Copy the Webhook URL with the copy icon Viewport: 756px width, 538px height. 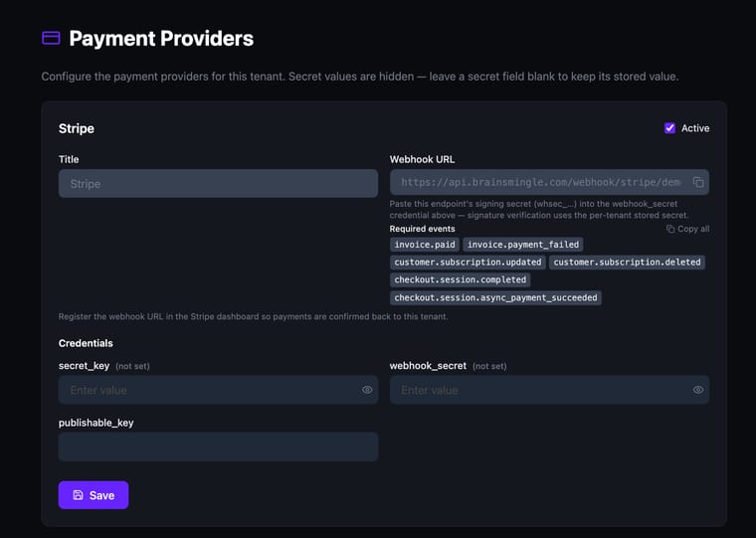pyautogui.click(x=698, y=182)
